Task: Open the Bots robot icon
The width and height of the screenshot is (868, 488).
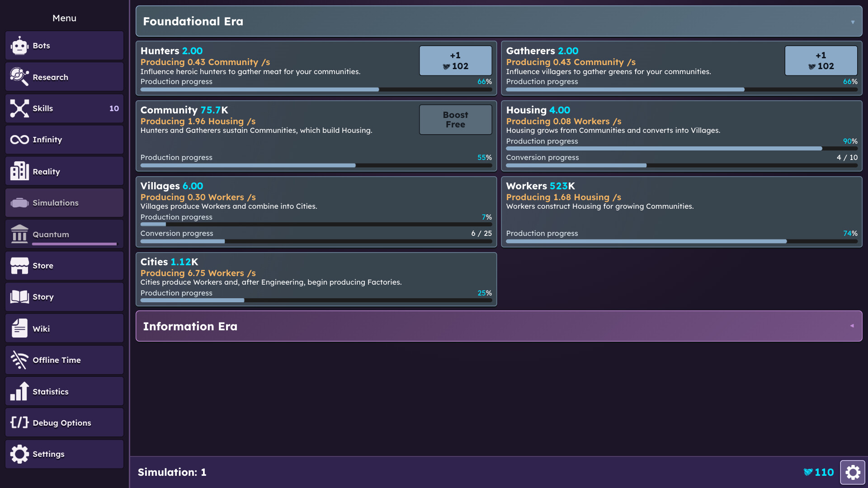Action: coord(19,46)
